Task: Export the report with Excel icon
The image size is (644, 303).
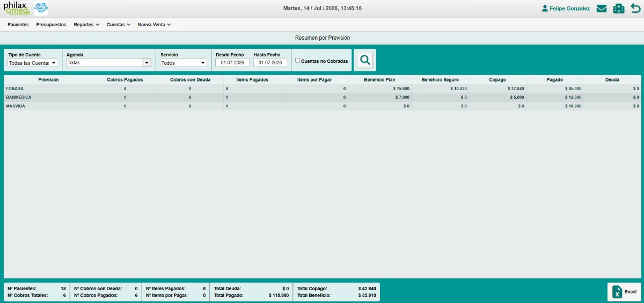Action: point(624,292)
